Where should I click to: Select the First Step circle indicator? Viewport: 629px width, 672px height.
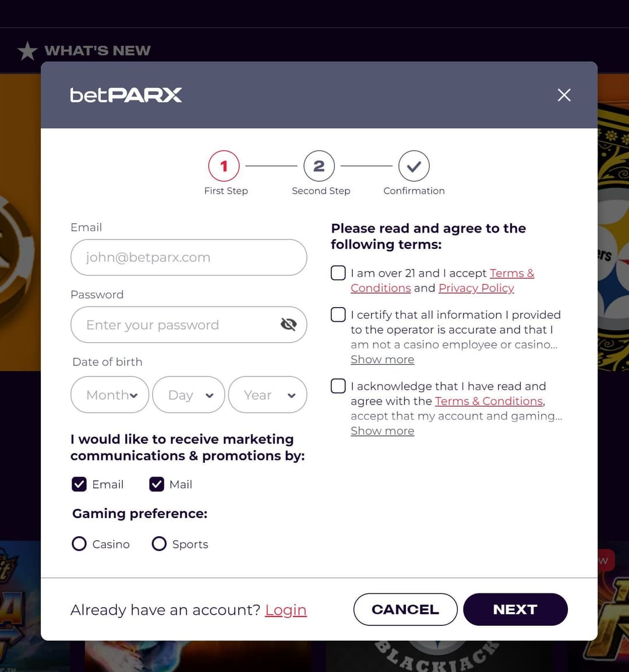[x=224, y=166]
